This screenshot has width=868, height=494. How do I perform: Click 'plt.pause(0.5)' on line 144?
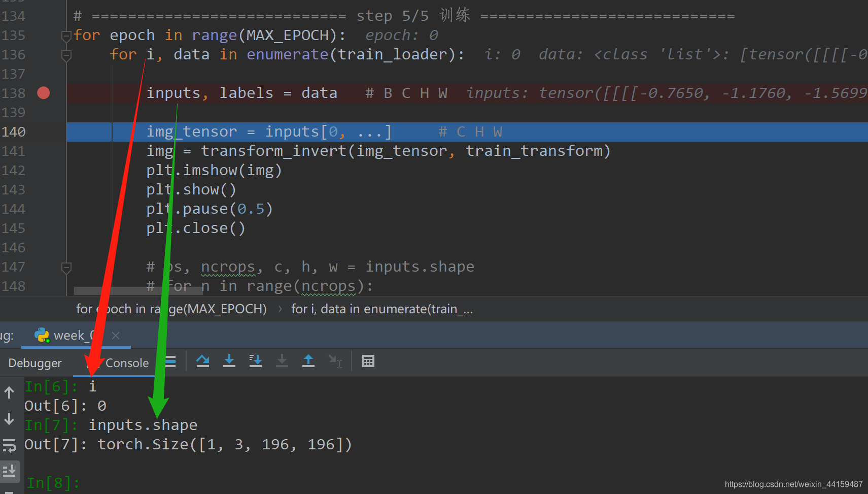pos(210,209)
